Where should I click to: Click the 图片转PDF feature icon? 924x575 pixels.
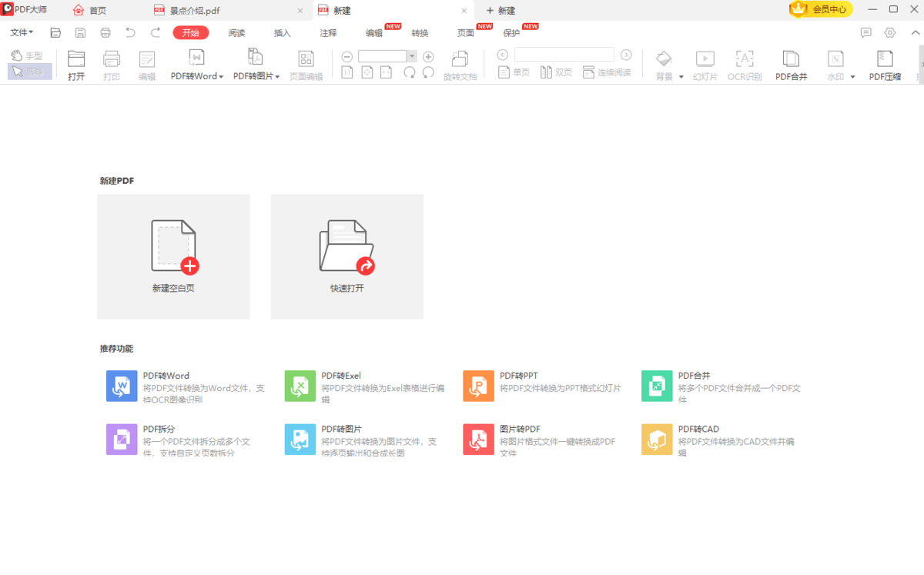[478, 440]
